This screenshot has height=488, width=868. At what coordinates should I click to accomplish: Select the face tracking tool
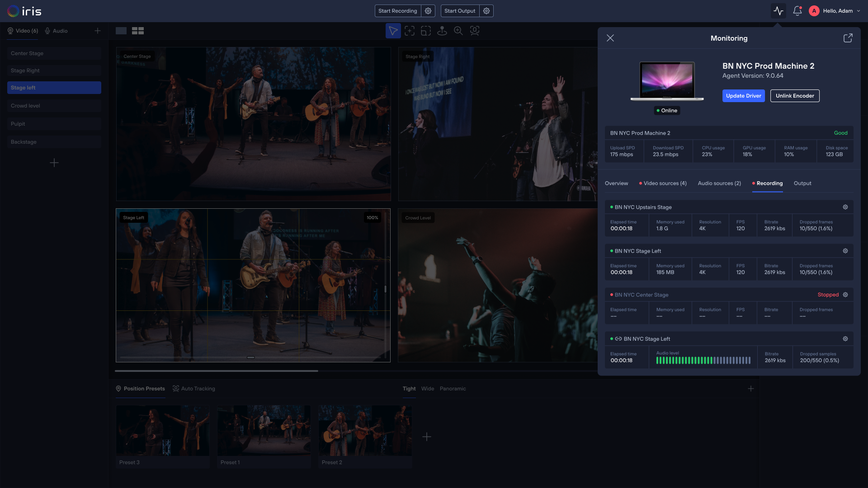(x=475, y=31)
